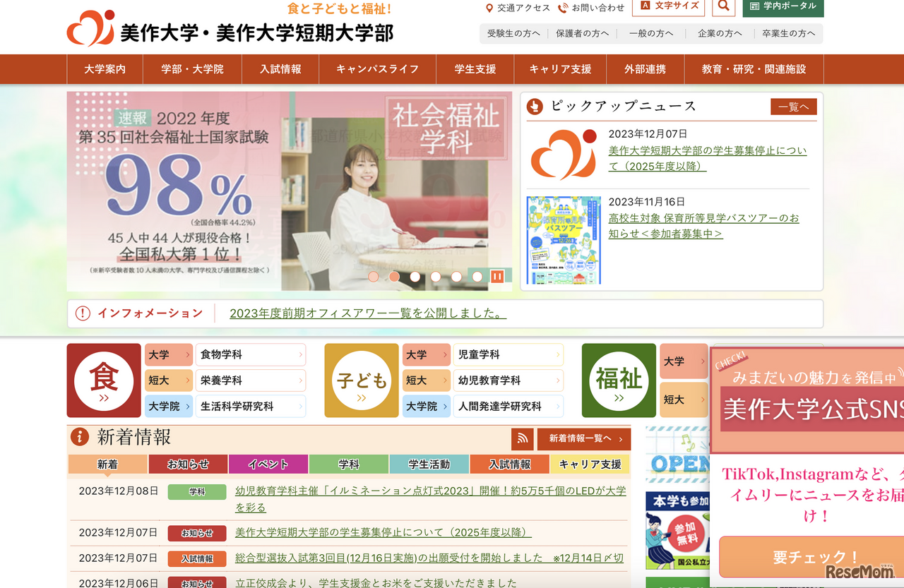Viewport: 904px width, 588px height.
Task: Select the 福祉 (welfare) department icon
Action: (619, 380)
